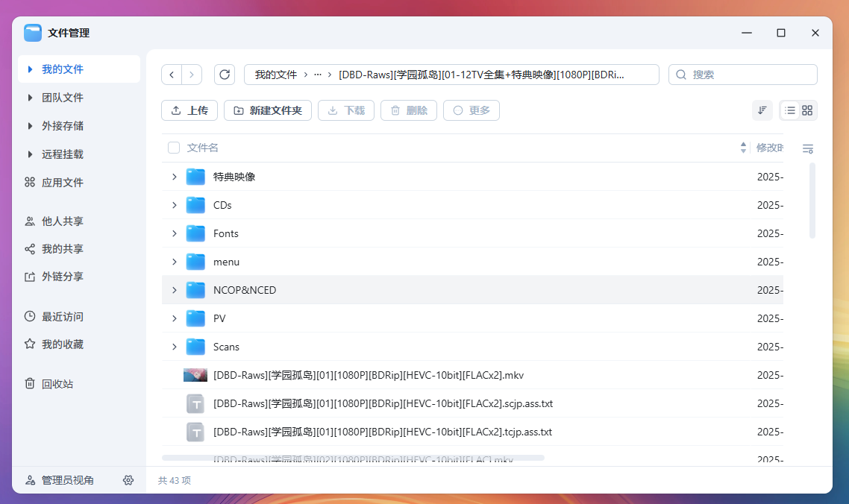Viewport: 849px width, 504px height.
Task: Expand the 特典映像 folder row
Action: (x=174, y=177)
